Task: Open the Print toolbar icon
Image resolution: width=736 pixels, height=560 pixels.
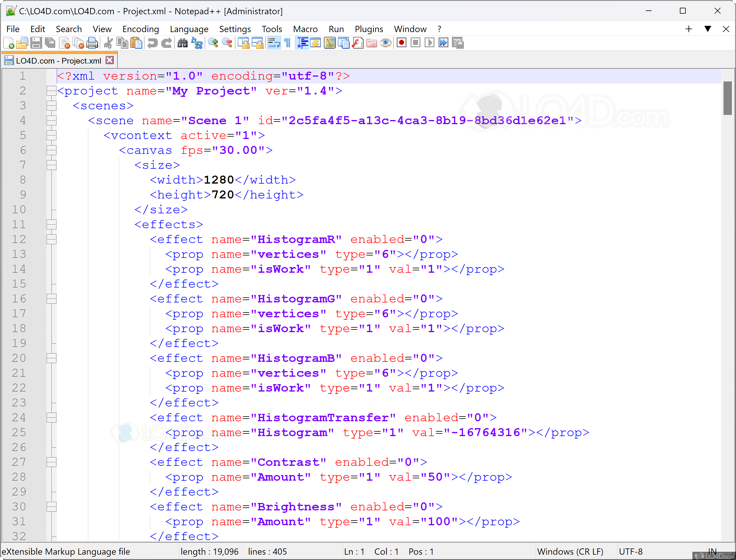Action: click(x=92, y=43)
